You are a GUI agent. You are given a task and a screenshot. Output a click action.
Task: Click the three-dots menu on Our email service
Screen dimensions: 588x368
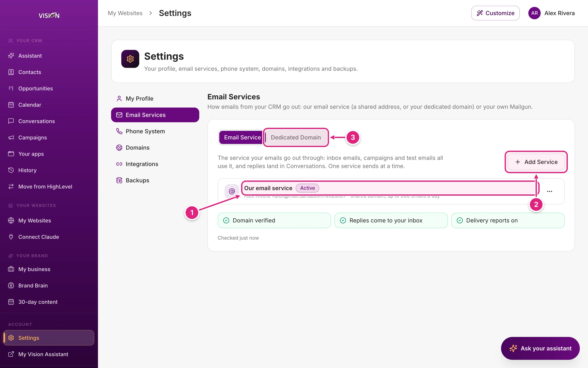[x=550, y=191]
